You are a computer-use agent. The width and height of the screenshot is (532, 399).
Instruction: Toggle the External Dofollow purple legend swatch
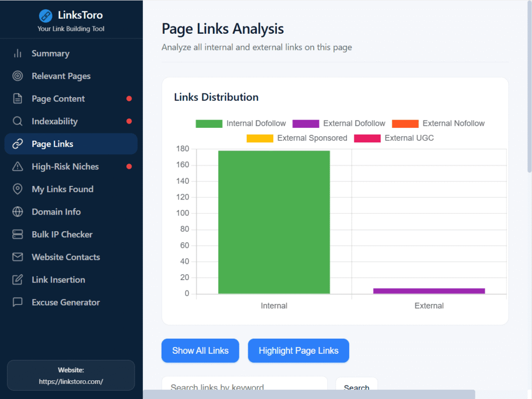point(305,124)
